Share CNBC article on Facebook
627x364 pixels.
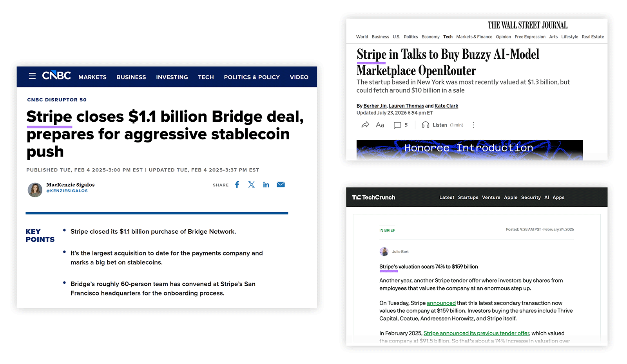coord(237,185)
